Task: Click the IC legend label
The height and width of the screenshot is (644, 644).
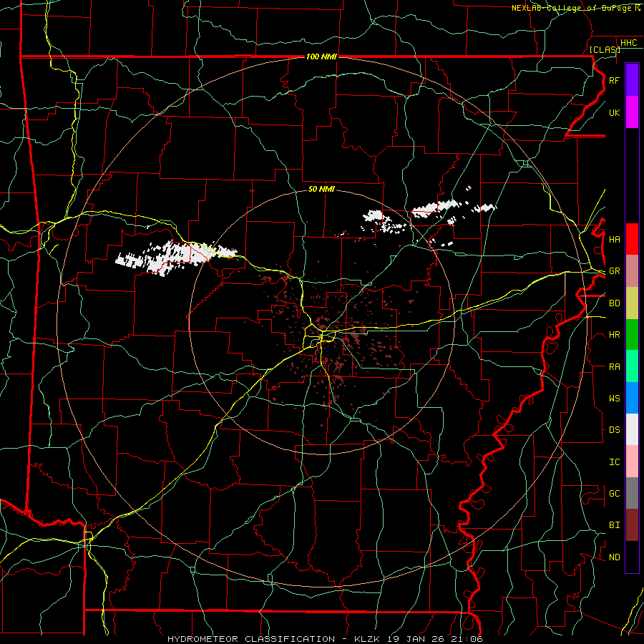Action: [x=614, y=462]
